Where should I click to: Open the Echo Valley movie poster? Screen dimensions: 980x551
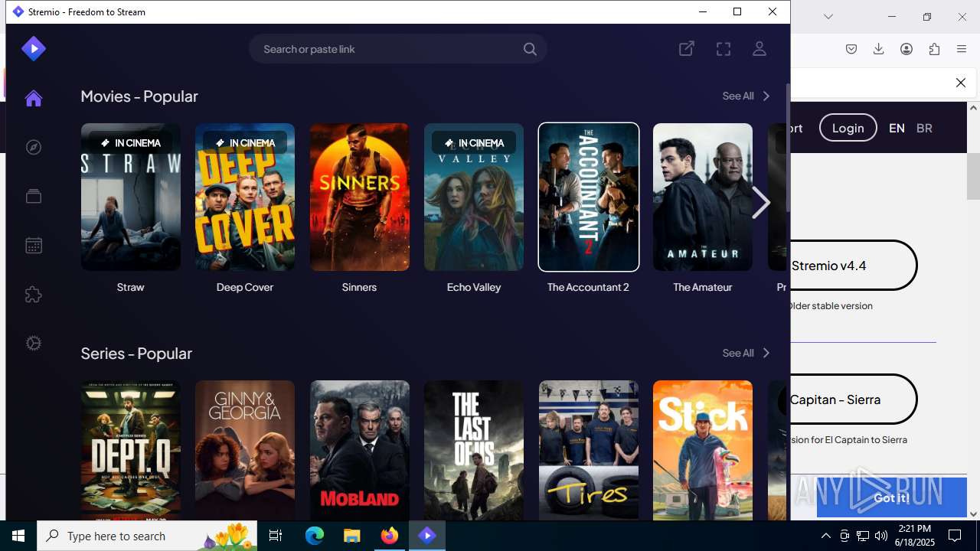(x=474, y=197)
